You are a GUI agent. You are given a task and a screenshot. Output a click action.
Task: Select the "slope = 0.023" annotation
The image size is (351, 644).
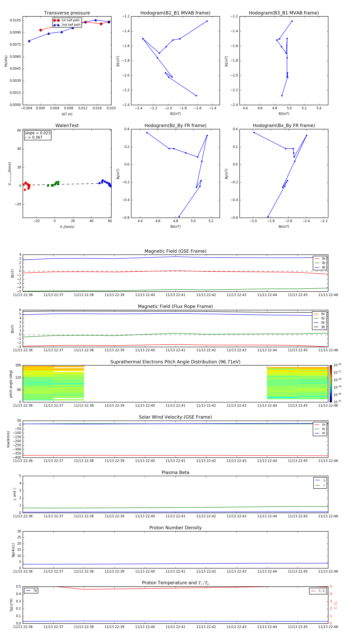click(x=37, y=133)
